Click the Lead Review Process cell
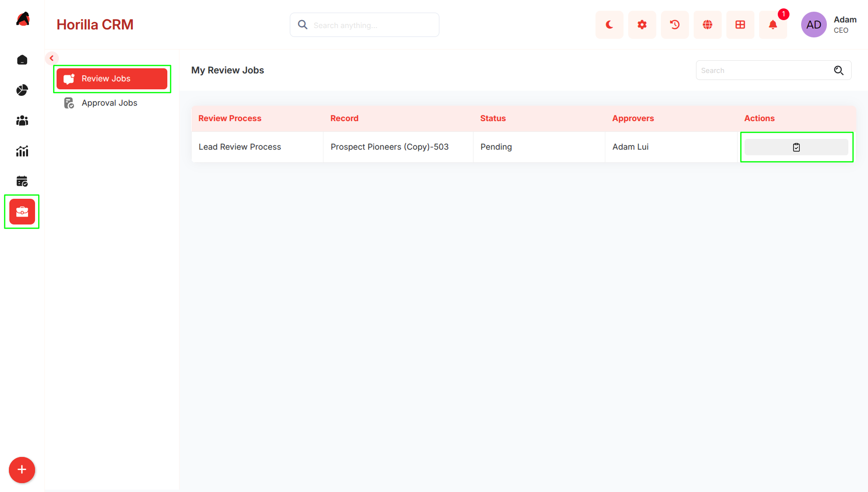Viewport: 868px width, 492px height. (x=257, y=147)
